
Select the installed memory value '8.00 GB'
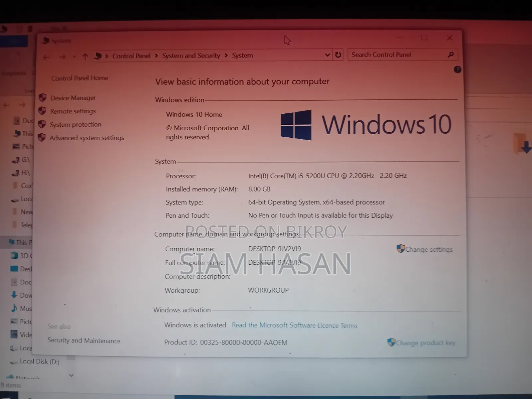[259, 189]
